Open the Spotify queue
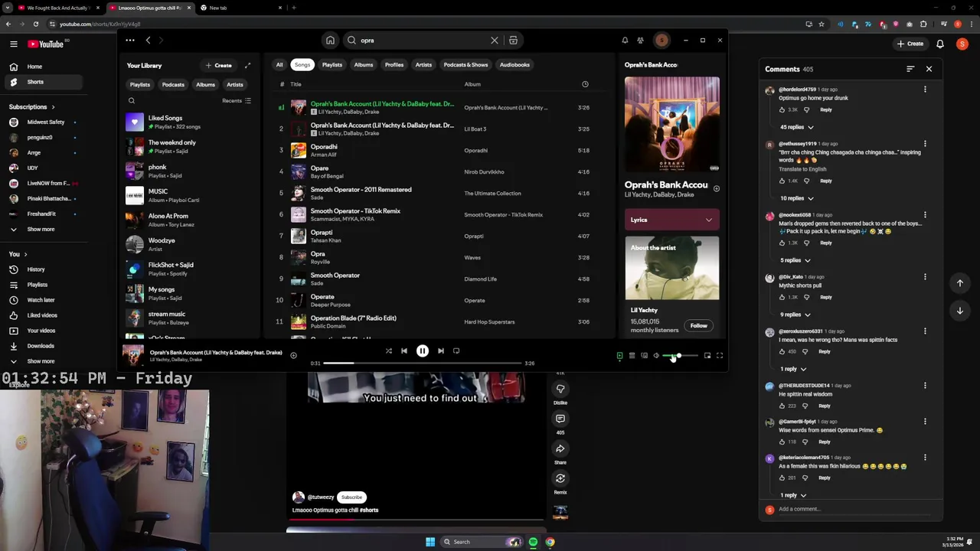 point(632,356)
